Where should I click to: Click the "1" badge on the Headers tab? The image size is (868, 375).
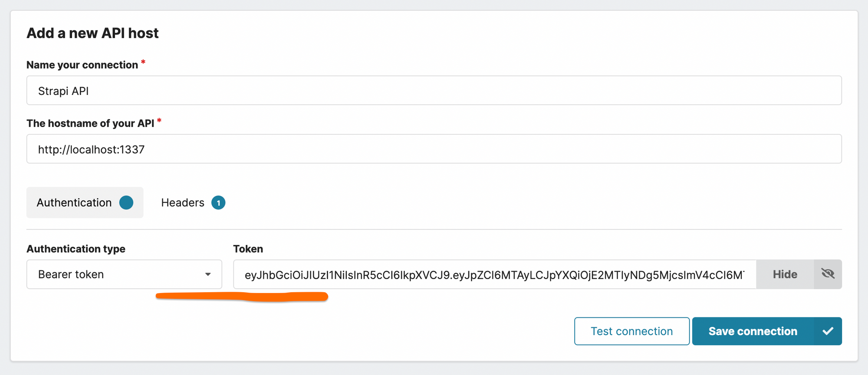(219, 202)
